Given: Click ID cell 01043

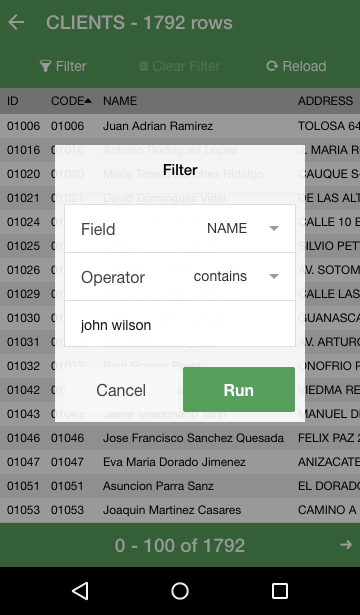Looking at the screenshot, I should [24, 414].
